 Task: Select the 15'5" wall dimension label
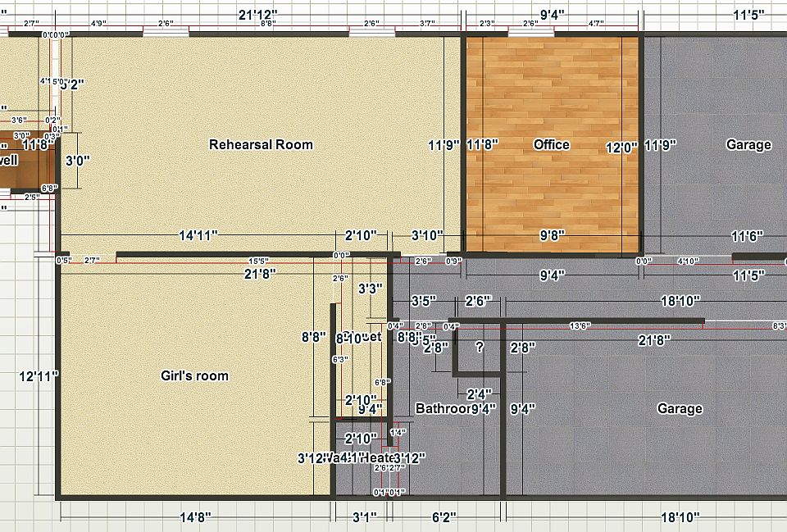pos(258,261)
